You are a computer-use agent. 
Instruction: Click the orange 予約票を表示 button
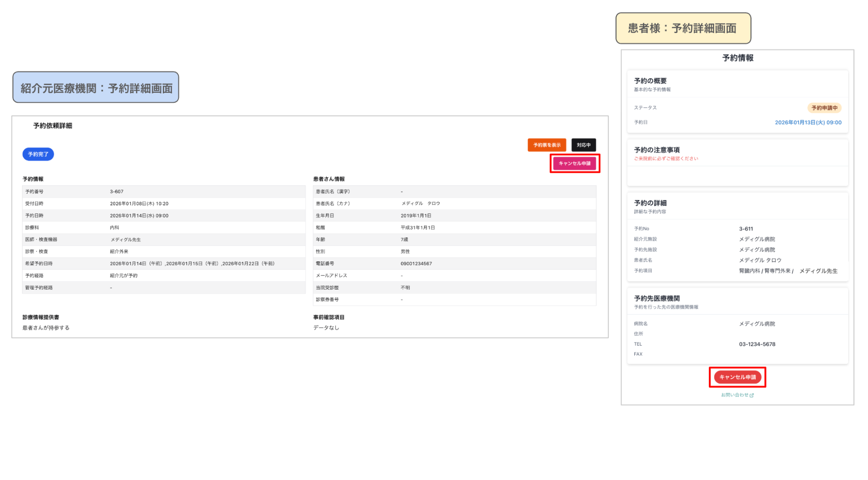(x=547, y=145)
